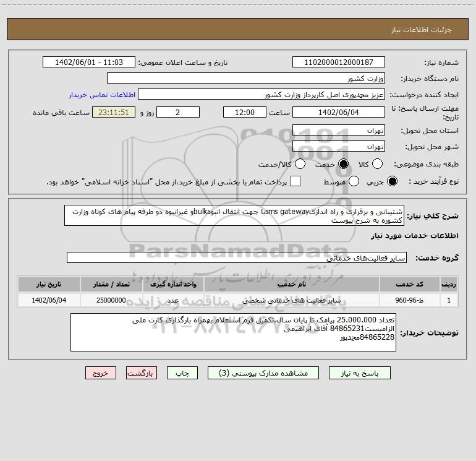476x461 pixels.
Task: Tick the اسناد خزانه اسلامی payment checkbox
Action: (x=295, y=181)
